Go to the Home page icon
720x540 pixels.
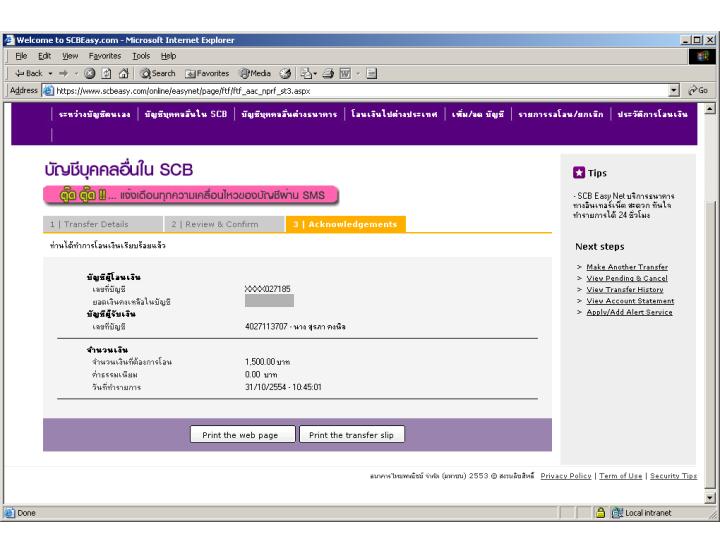(124, 73)
